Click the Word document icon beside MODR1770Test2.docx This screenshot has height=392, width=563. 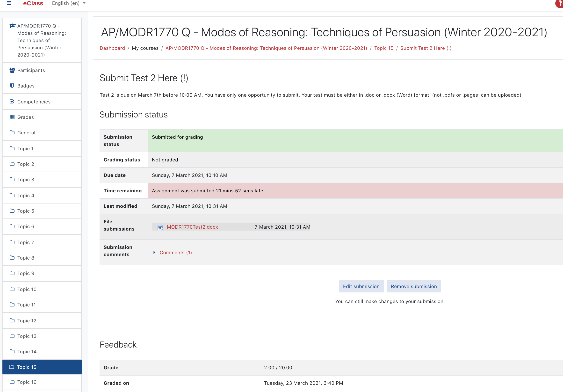[160, 227]
